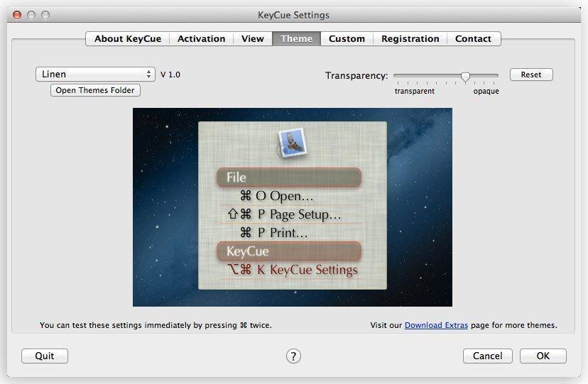This screenshot has height=384, width=588.
Task: Click the 'transparent' slider label
Action: pos(415,91)
